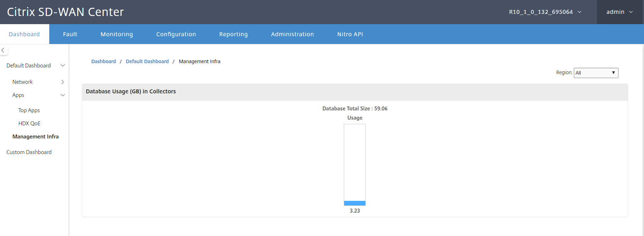Collapse the Default Dashboard chevron
Viewport: 644px width, 236px height.
pyautogui.click(x=63, y=65)
